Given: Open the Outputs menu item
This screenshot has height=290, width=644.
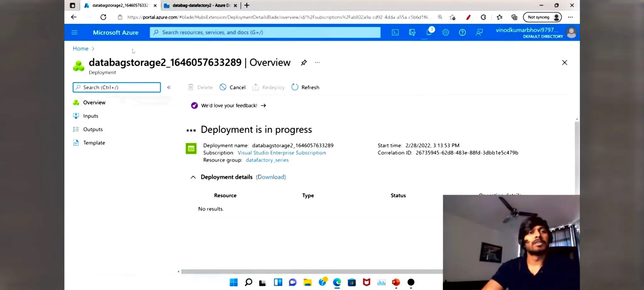Looking at the screenshot, I should coord(93,129).
